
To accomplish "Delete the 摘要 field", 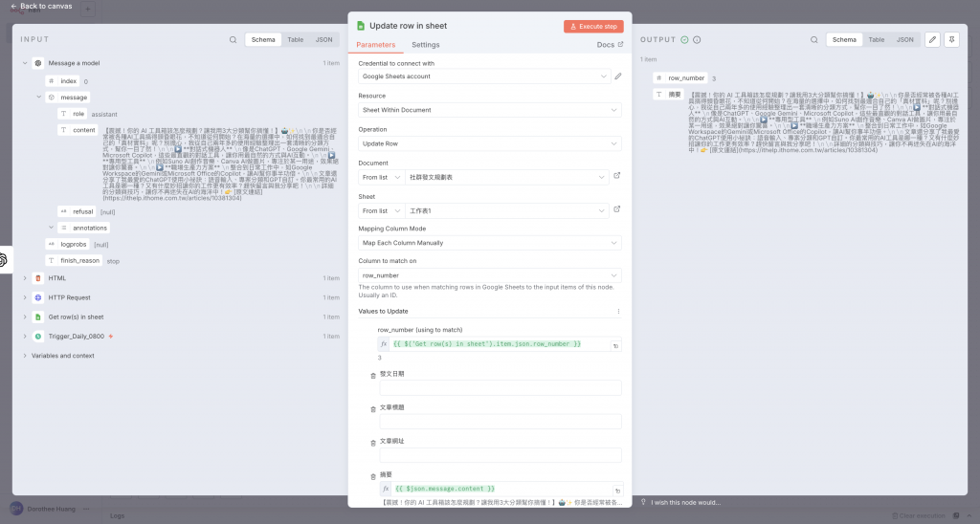I will coord(373,476).
